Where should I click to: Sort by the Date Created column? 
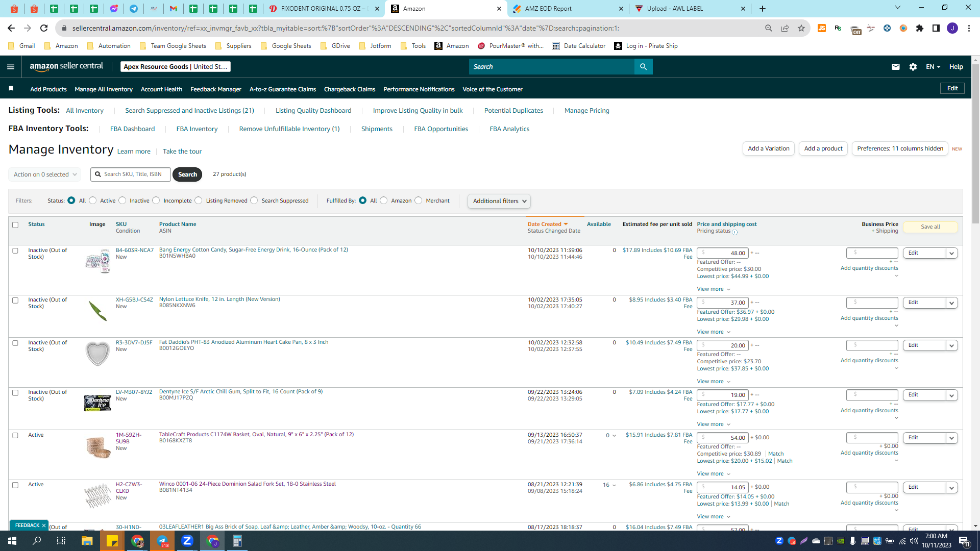548,224
